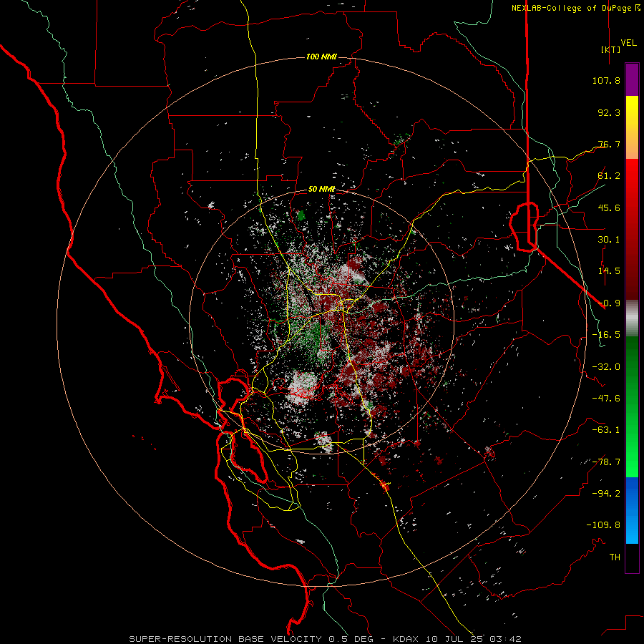Select the 30.1 scale value
Viewport: 644px width, 644px height.
(609, 240)
